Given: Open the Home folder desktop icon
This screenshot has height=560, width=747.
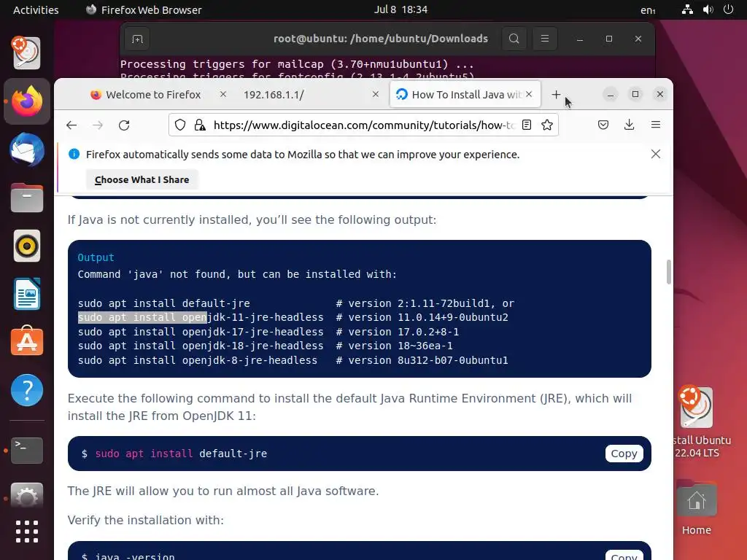Looking at the screenshot, I should tap(696, 508).
